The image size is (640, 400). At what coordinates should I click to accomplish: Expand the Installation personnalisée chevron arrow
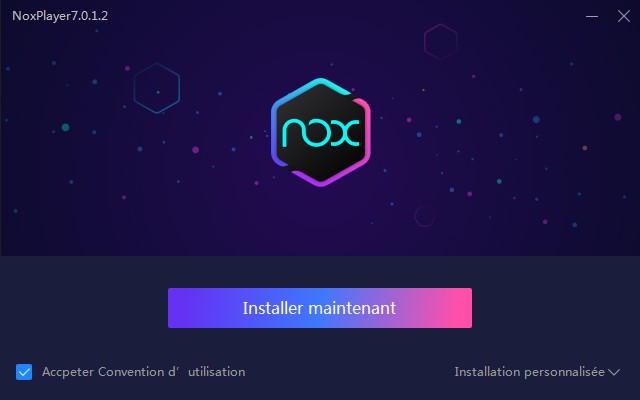click(614, 372)
